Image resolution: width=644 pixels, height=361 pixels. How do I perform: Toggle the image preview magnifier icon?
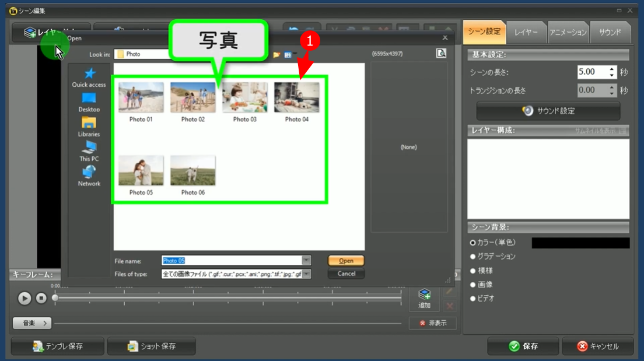point(441,54)
